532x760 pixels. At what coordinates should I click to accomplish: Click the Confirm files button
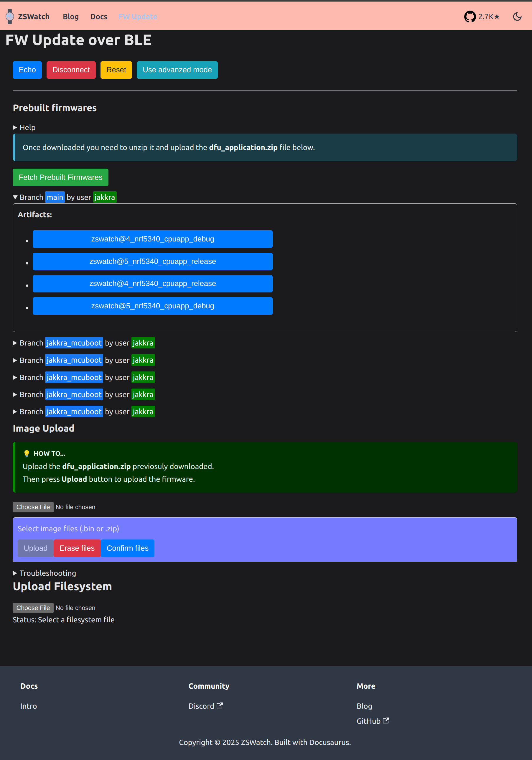[127, 548]
